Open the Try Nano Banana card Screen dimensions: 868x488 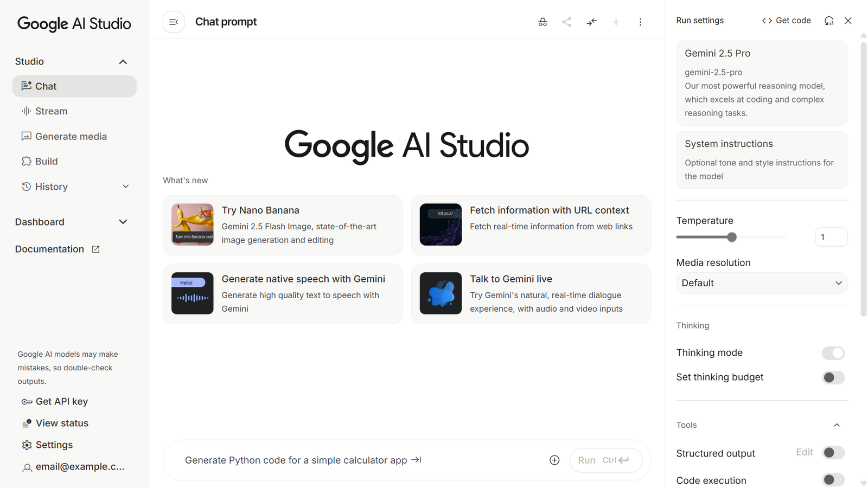tap(283, 225)
